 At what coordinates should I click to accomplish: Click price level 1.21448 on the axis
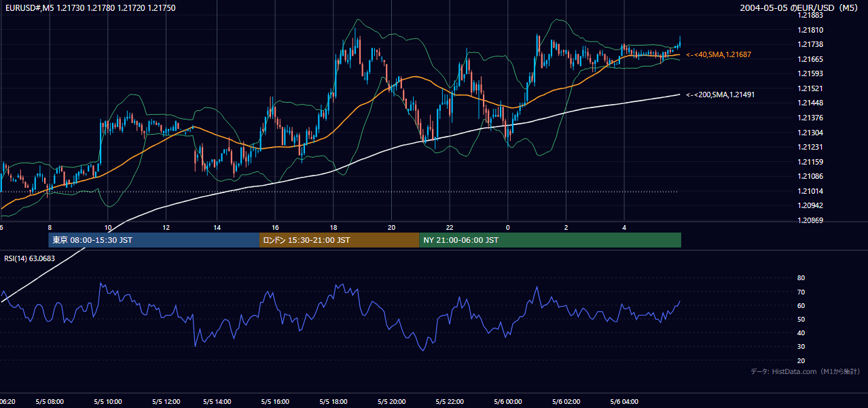pos(811,103)
